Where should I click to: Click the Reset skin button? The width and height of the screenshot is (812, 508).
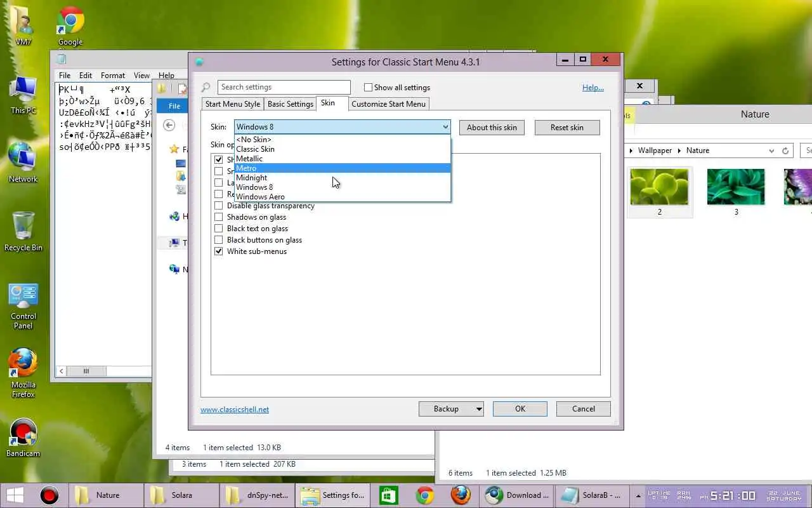tap(567, 128)
